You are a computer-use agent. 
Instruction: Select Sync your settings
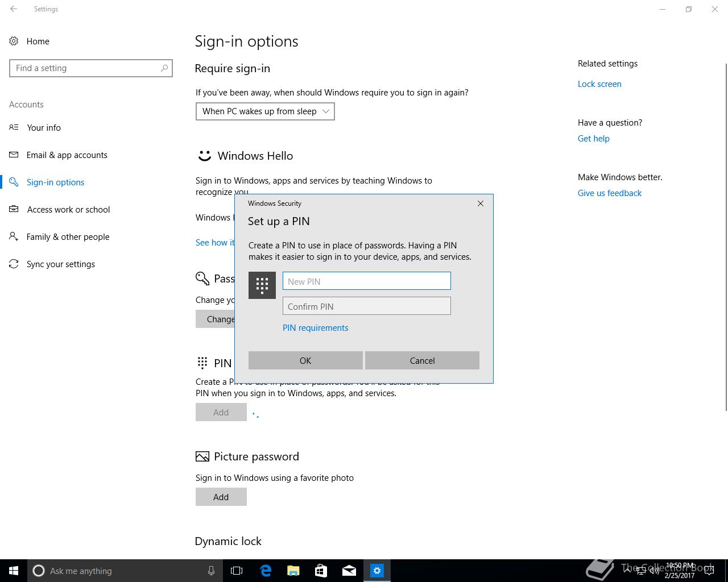click(61, 264)
